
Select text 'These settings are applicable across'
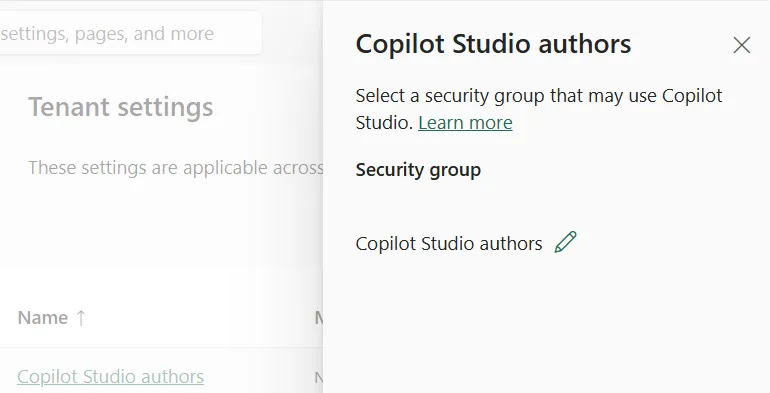pyautogui.click(x=175, y=168)
